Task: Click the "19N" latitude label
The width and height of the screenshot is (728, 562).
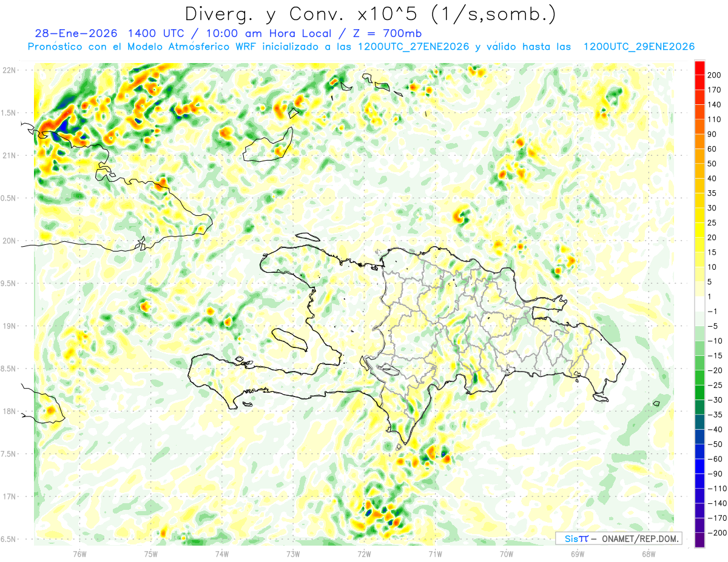Action: pyautogui.click(x=10, y=326)
